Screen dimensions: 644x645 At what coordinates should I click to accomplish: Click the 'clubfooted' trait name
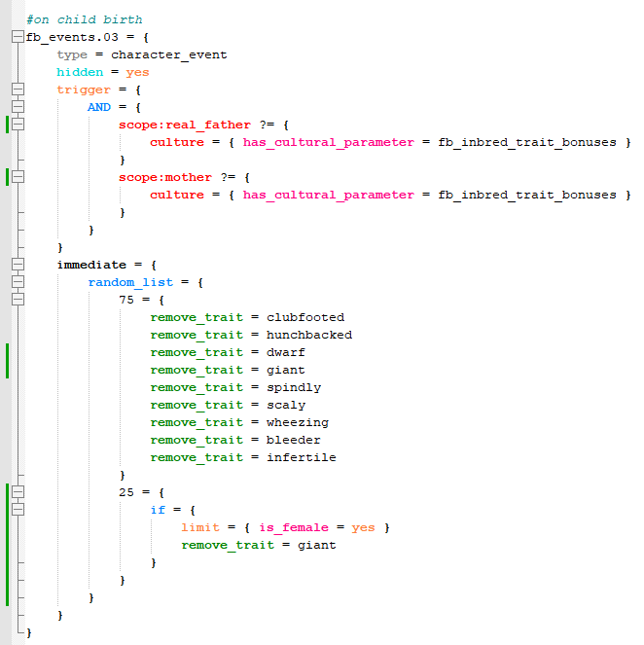tap(305, 317)
